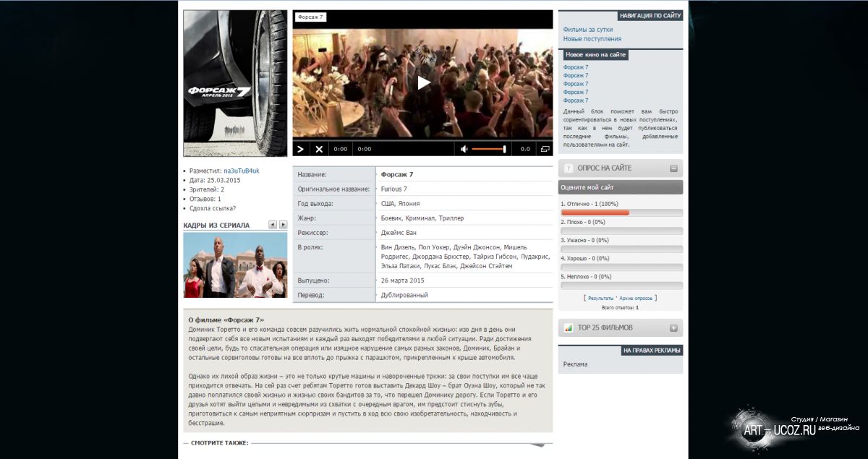The image size is (868, 459).
Task: Click the Оригинальное название row label
Action: [333, 189]
